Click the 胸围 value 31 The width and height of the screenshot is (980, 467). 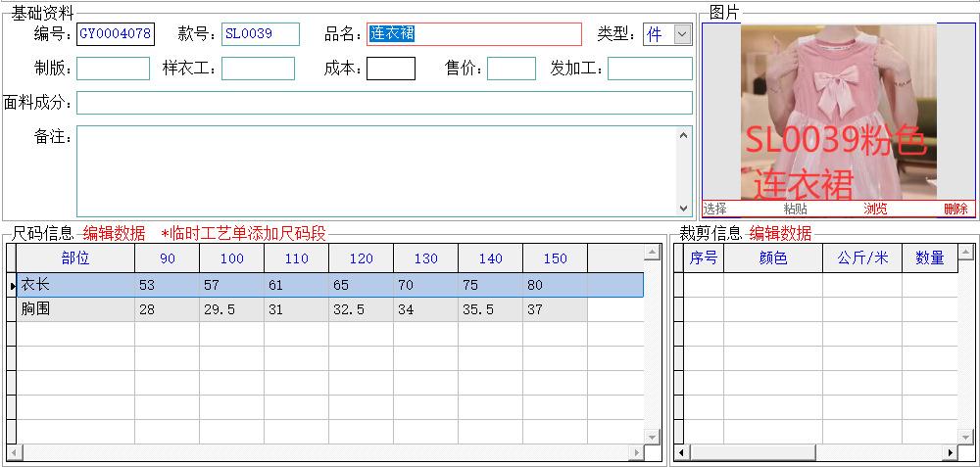pyautogui.click(x=296, y=309)
